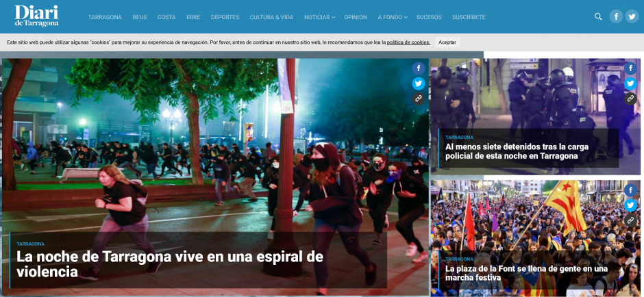
Task: Share police charge story on Facebook
Action: point(630,68)
